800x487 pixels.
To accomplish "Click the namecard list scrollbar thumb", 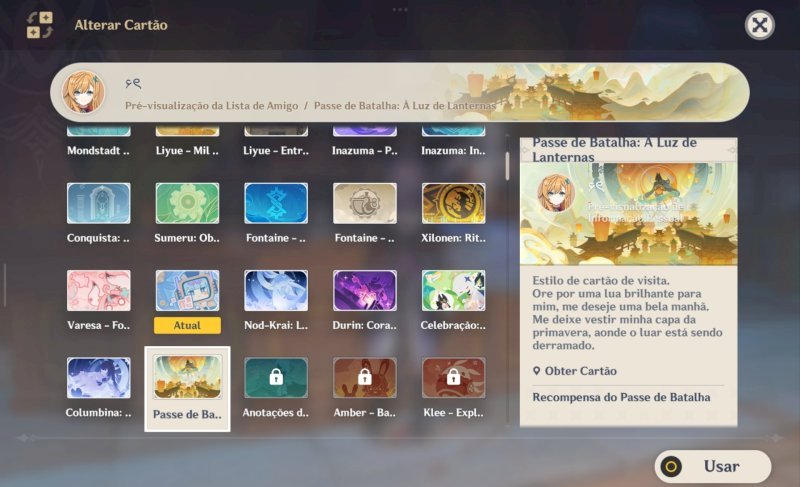I will coord(507,166).
